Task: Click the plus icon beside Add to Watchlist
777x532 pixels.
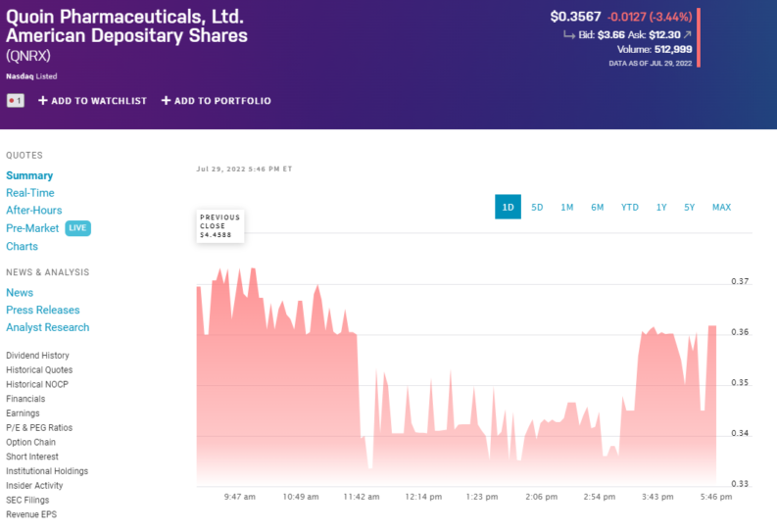Action: tap(43, 101)
